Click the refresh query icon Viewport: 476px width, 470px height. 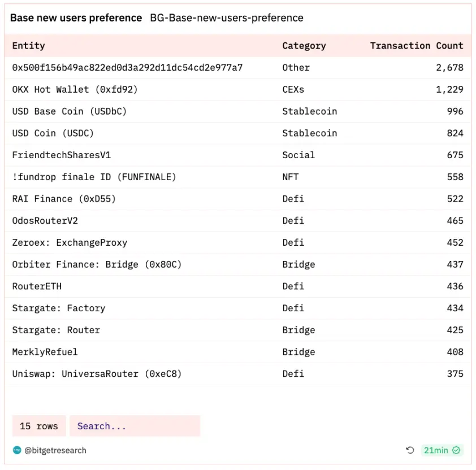pyautogui.click(x=410, y=450)
